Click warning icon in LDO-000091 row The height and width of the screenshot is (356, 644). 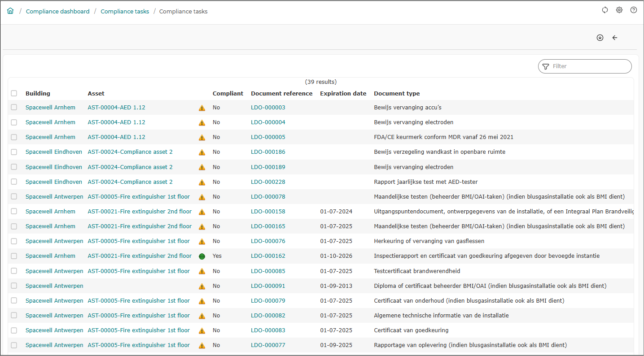tap(202, 286)
